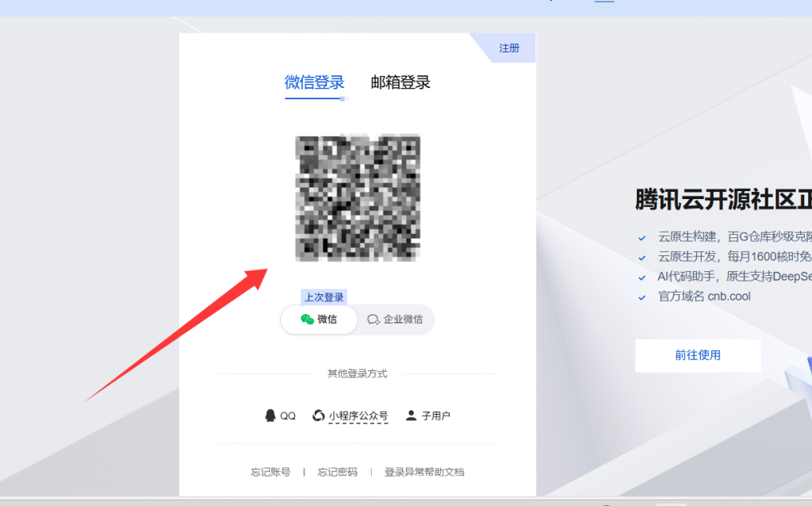Screen dimensions: 812x506
Task: Switch to the 邮箱登录 tab
Action: [400, 82]
